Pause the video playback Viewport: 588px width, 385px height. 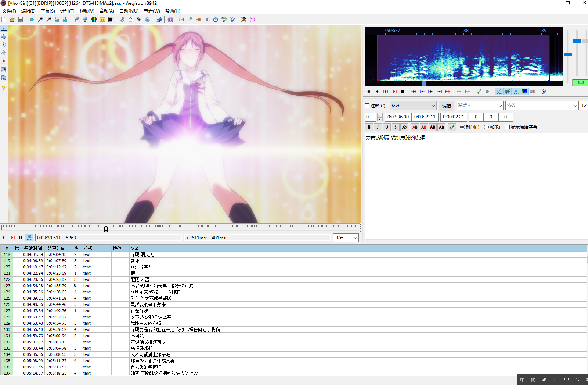pyautogui.click(x=21, y=238)
